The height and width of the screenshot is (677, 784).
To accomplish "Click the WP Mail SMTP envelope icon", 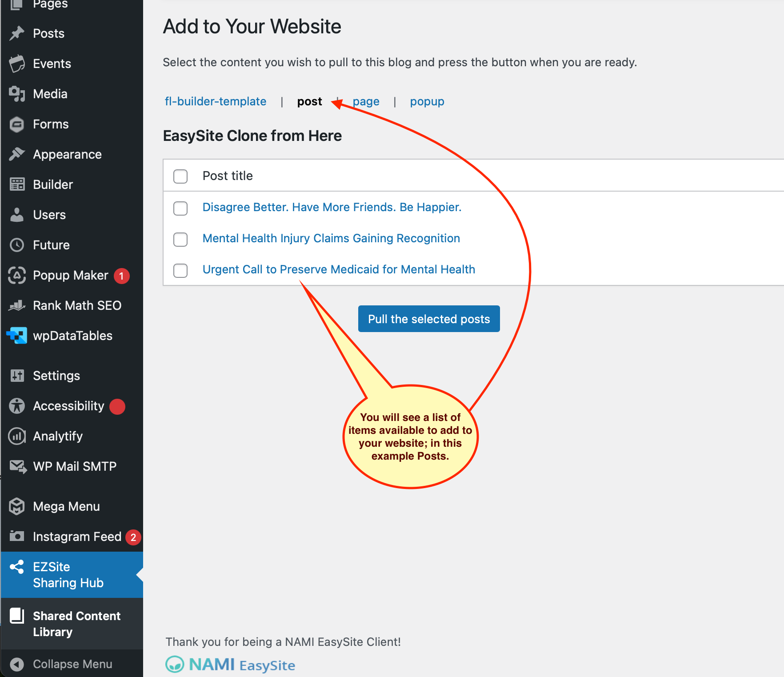I will (x=18, y=466).
